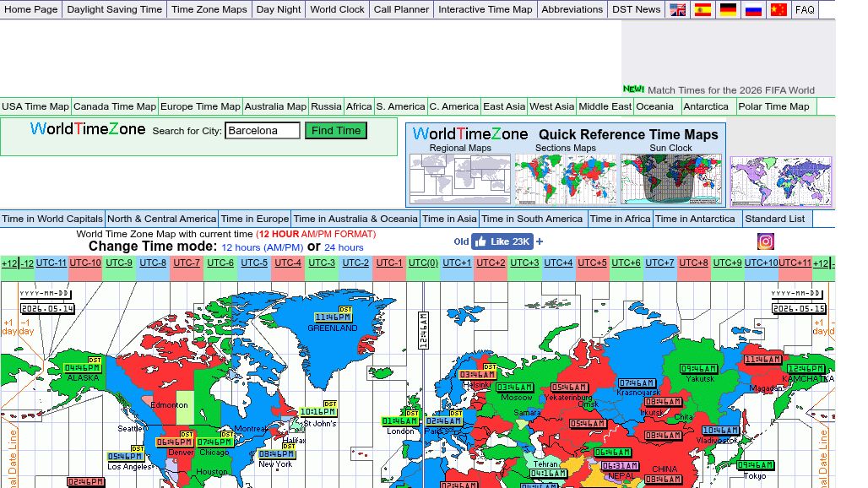Click the Barcelona city search field
Image resolution: width=868 pixels, height=488 pixels.
point(263,131)
